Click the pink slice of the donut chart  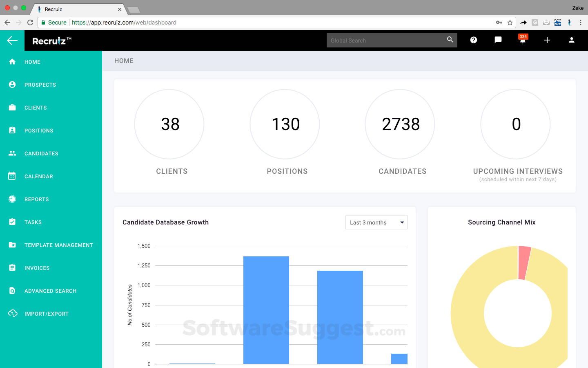[x=524, y=263]
